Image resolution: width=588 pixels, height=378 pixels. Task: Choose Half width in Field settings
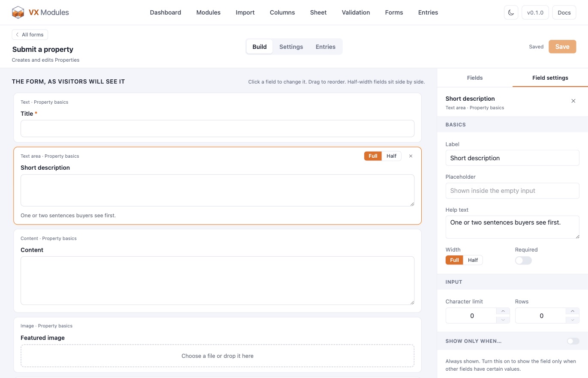pyautogui.click(x=473, y=260)
